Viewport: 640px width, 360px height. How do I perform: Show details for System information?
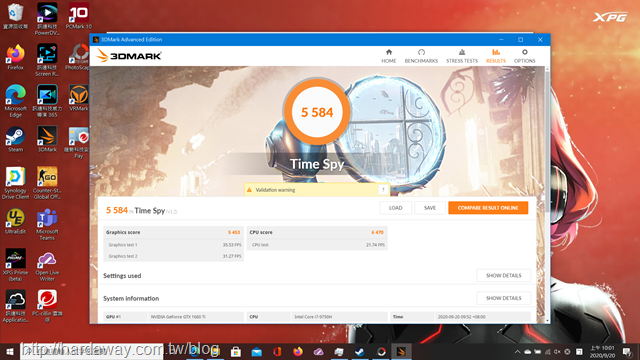point(503,298)
